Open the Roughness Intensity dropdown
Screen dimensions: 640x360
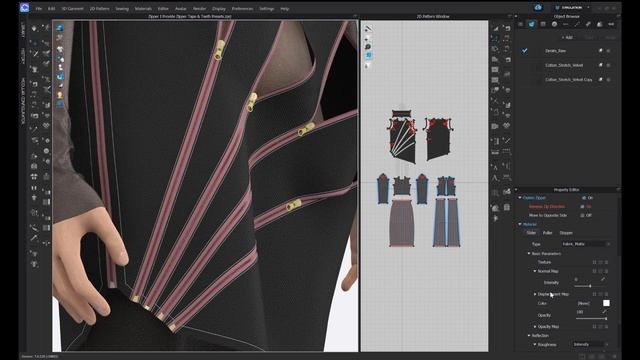591,344
